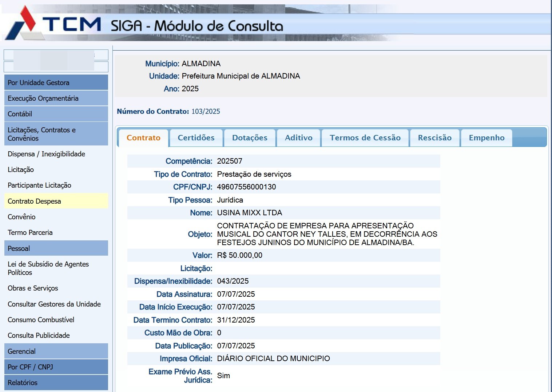Click Dispensa number 043/2025

coord(233,281)
